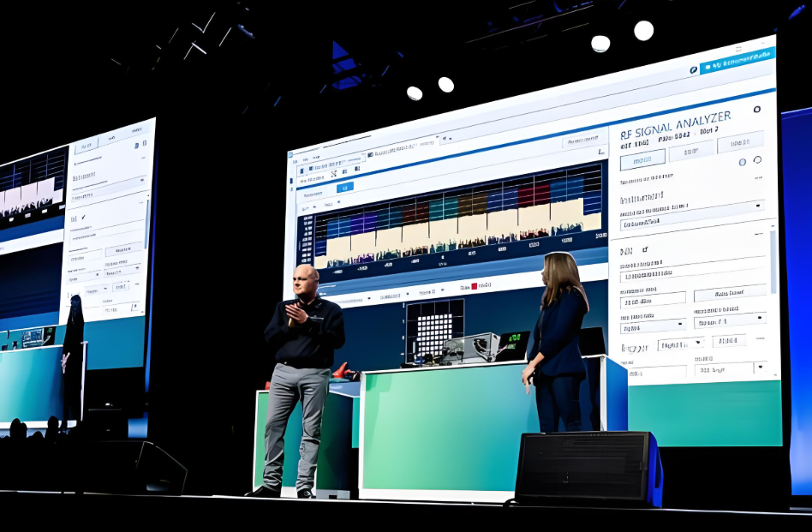Click the round icon left of the blue header button
Image resolution: width=812 pixels, height=532 pixels.
(693, 70)
